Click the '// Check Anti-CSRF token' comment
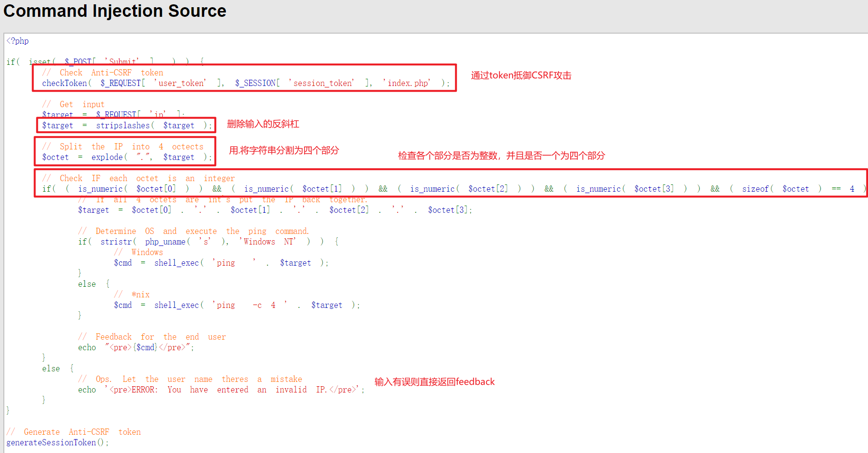 [103, 73]
